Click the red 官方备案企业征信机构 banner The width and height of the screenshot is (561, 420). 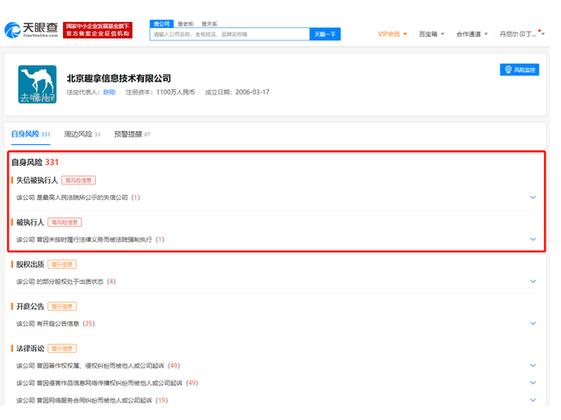[97, 30]
